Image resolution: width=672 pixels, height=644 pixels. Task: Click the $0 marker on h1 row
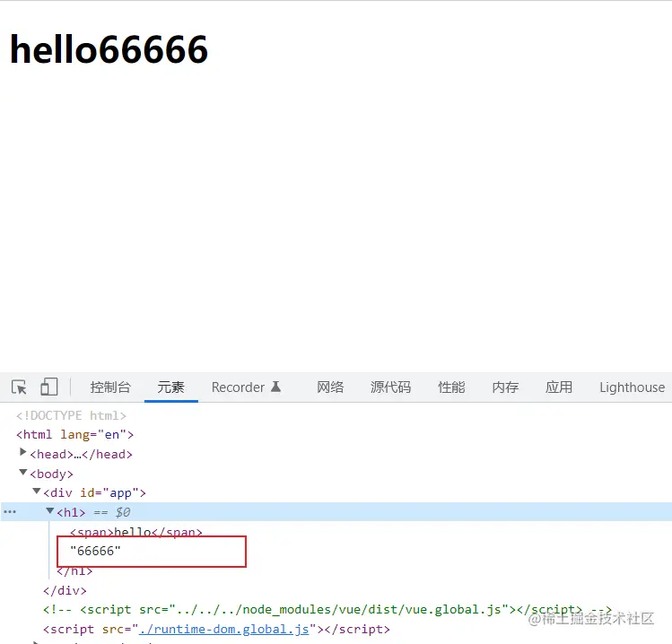123,512
